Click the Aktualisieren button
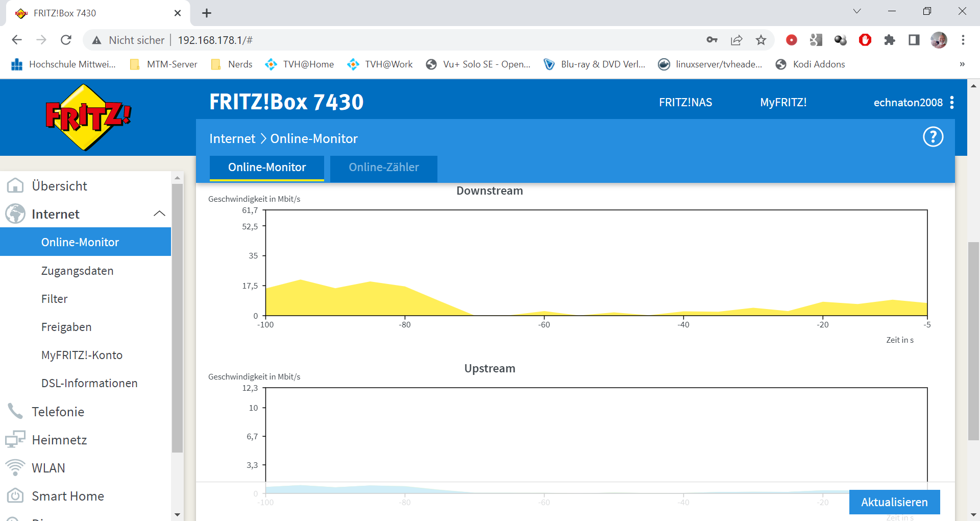The height and width of the screenshot is (521, 980). point(894,502)
